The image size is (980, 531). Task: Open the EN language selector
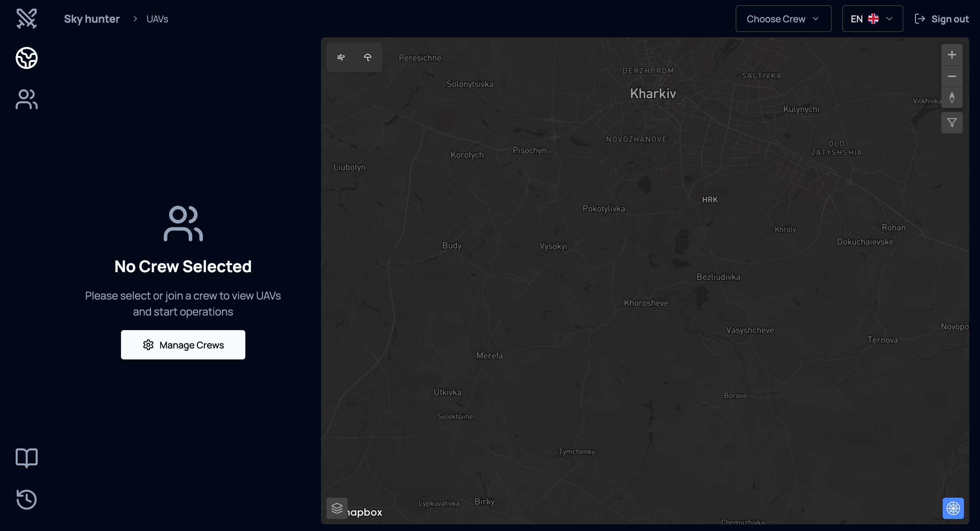pos(864,19)
